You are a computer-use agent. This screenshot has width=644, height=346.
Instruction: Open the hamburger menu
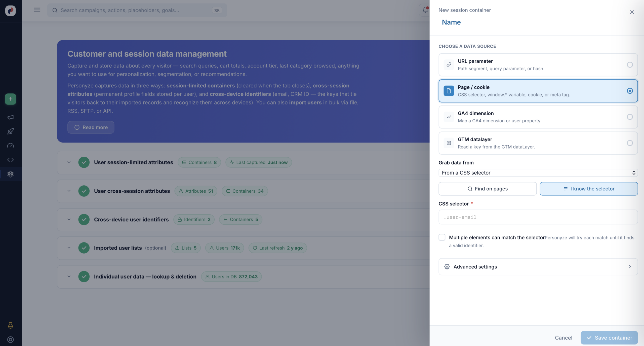[x=37, y=10]
